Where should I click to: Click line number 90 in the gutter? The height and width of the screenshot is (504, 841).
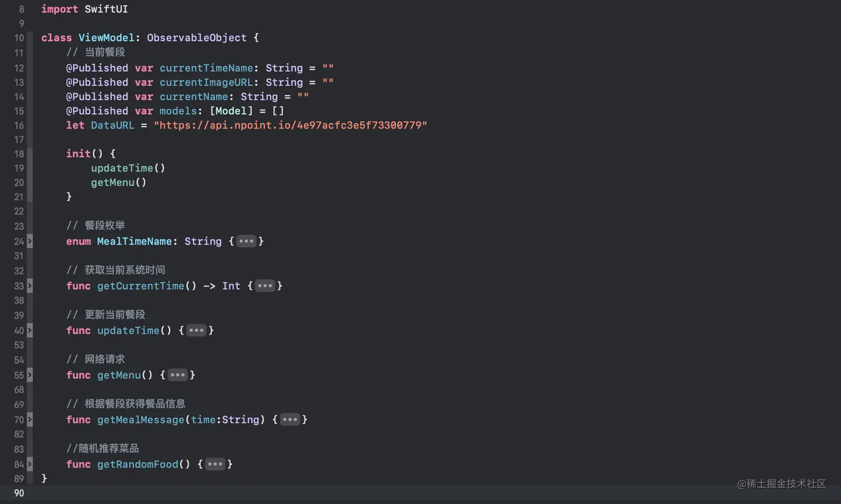click(x=19, y=493)
